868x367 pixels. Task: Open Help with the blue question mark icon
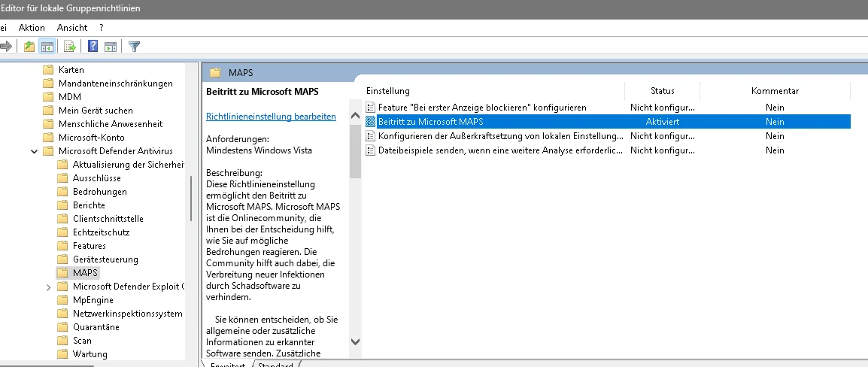93,47
